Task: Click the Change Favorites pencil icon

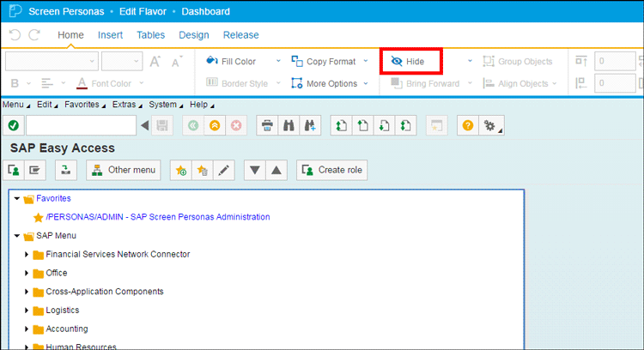Action: pyautogui.click(x=223, y=170)
